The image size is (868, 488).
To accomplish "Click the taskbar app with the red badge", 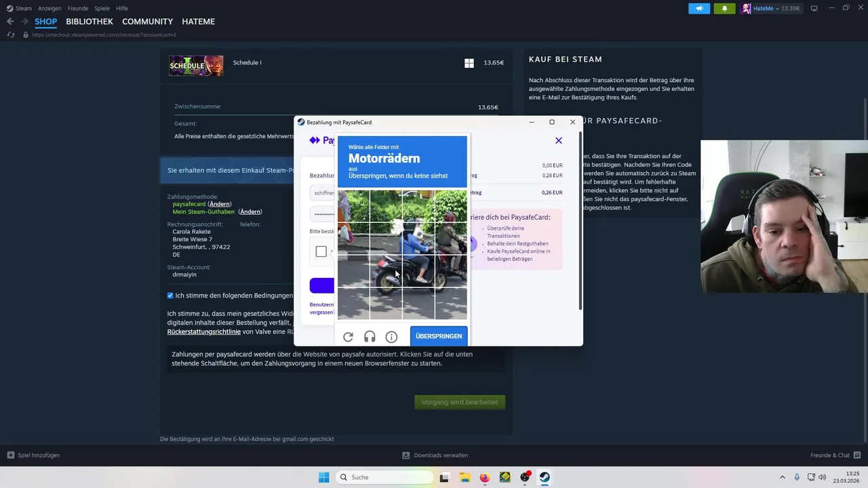I will (x=525, y=477).
